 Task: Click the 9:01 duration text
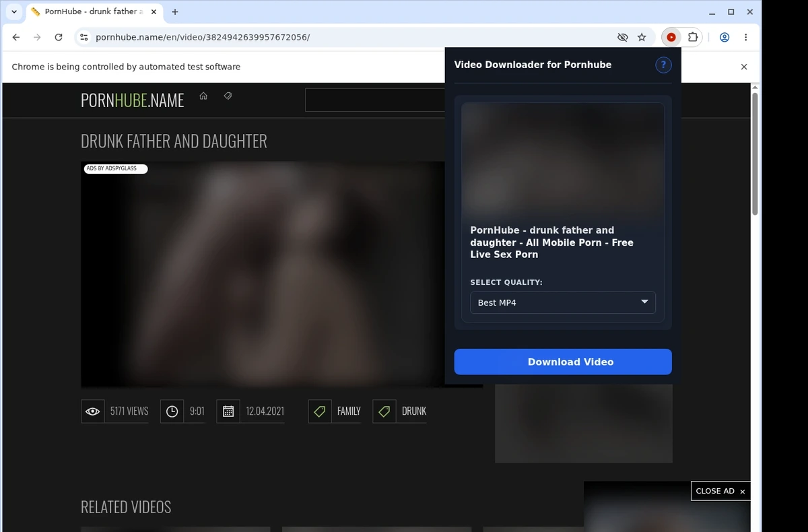tap(197, 411)
